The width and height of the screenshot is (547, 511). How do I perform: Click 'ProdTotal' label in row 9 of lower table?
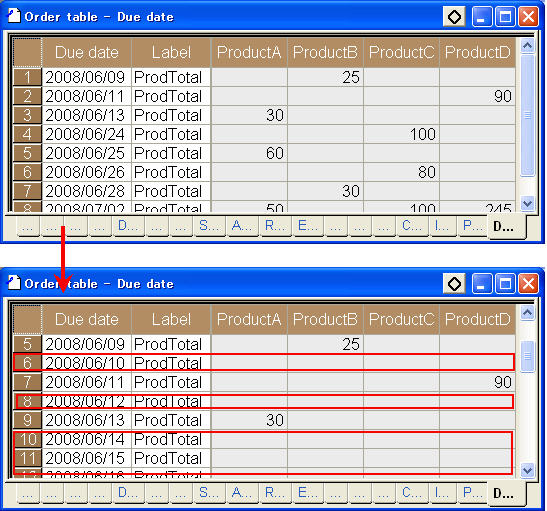171,420
